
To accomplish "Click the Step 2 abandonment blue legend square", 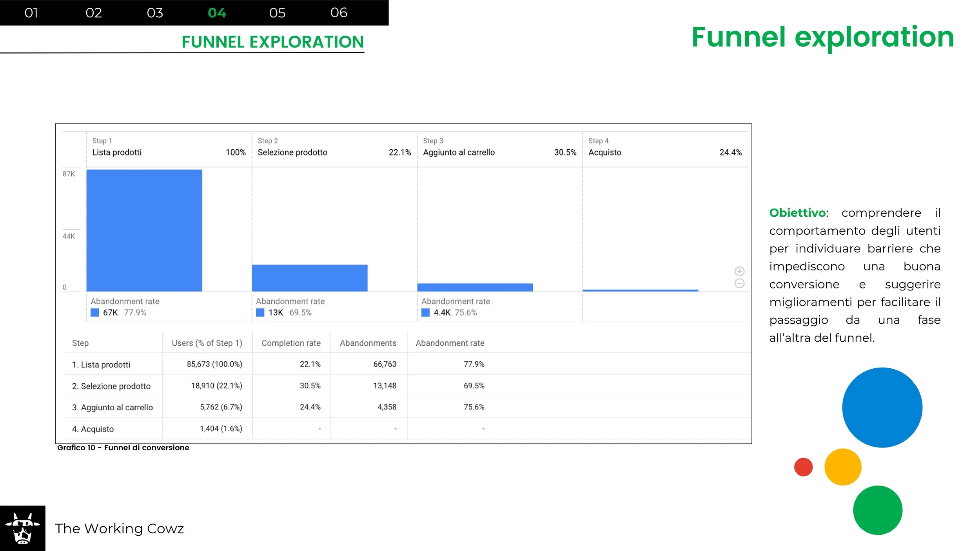I will click(260, 312).
